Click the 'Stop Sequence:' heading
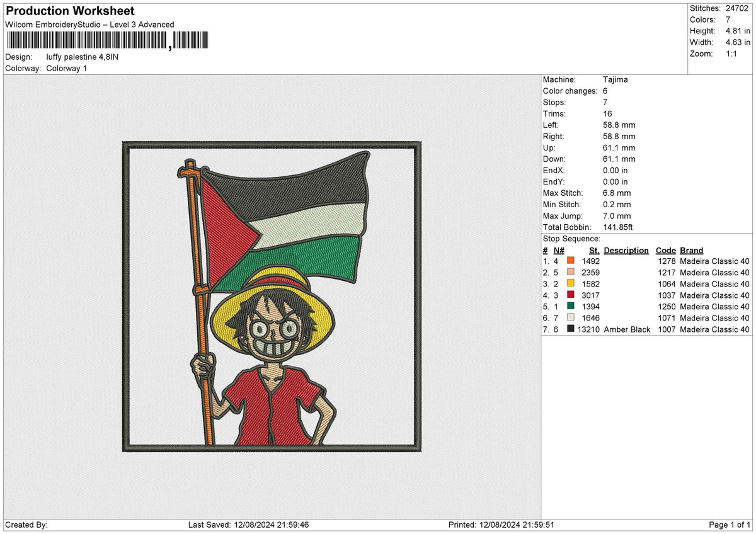756x534 pixels. coord(571,239)
